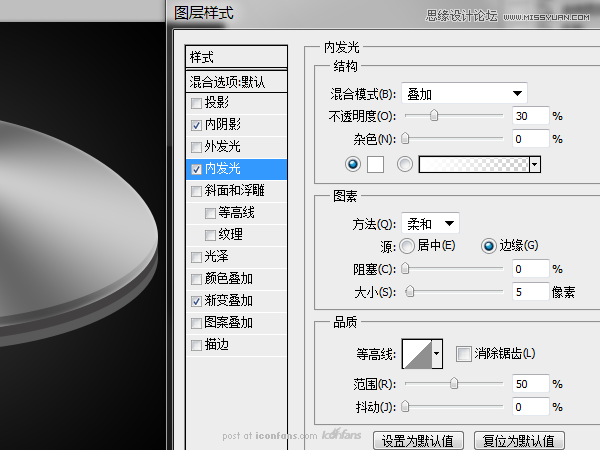Click the 杂色 noise value field
The image size is (600, 450).
pos(531,139)
